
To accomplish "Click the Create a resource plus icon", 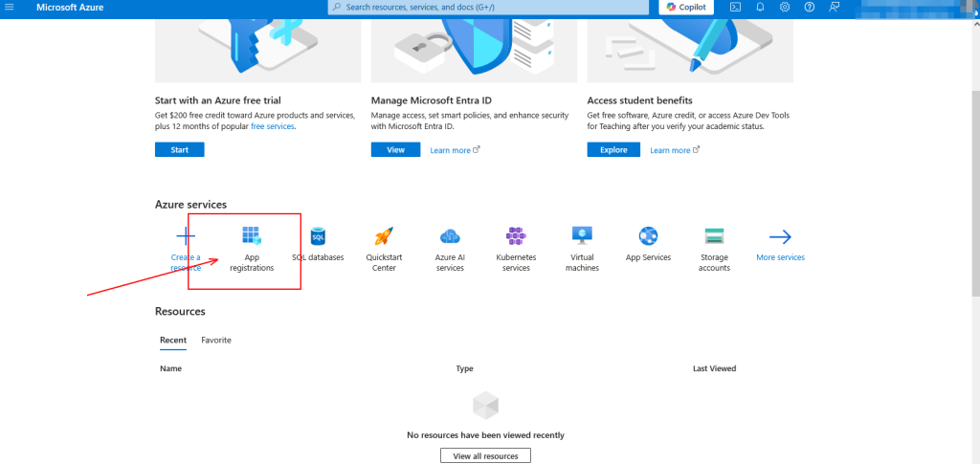I will click(186, 236).
